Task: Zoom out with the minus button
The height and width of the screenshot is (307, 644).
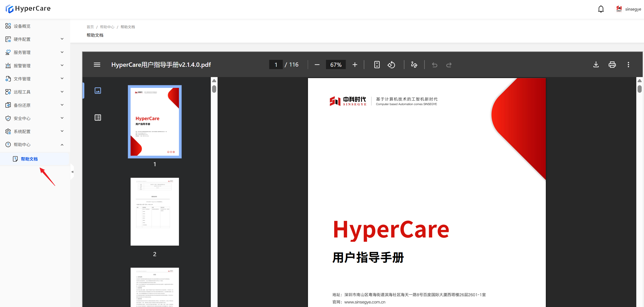Action: [317, 65]
